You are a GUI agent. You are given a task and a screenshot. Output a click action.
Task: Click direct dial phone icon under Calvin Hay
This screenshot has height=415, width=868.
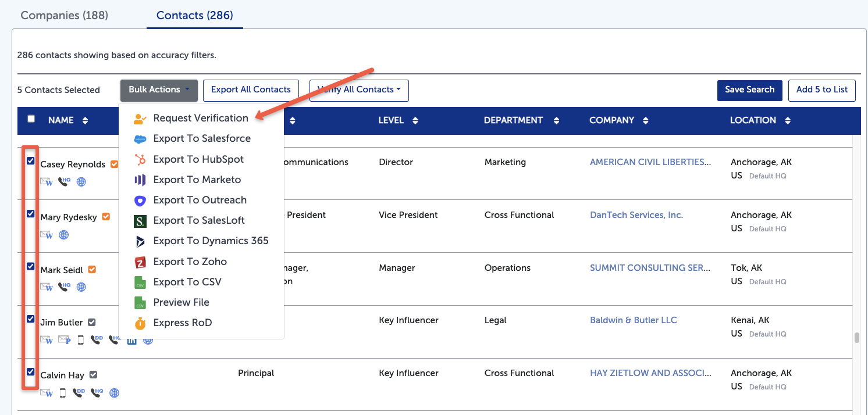tap(79, 392)
